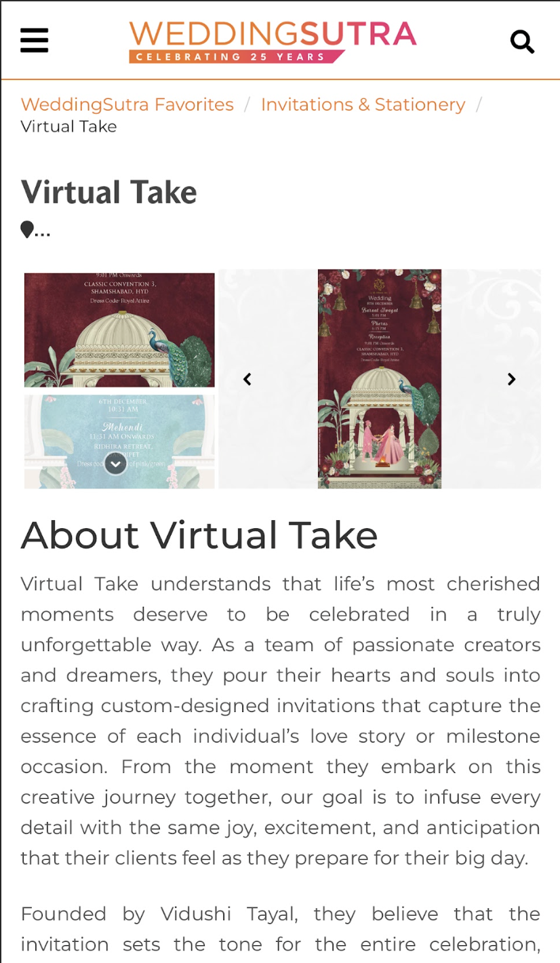Open Invitations & Stationery breadcrumb link
This screenshot has width=560, height=963.
(x=363, y=104)
